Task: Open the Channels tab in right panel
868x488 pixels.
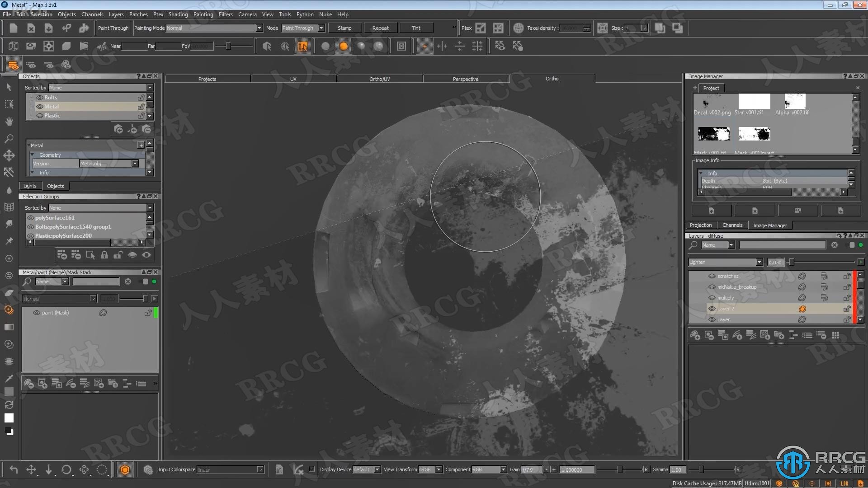Action: coord(732,225)
